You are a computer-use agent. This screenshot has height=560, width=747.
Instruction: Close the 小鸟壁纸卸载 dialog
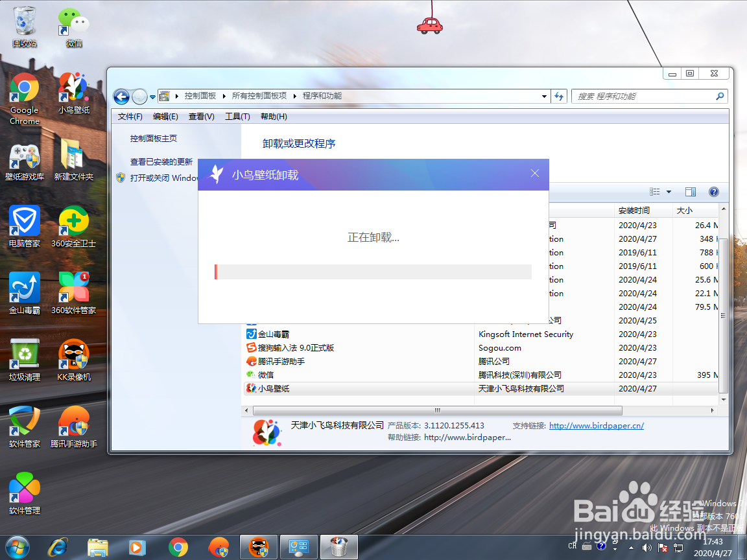(x=535, y=173)
